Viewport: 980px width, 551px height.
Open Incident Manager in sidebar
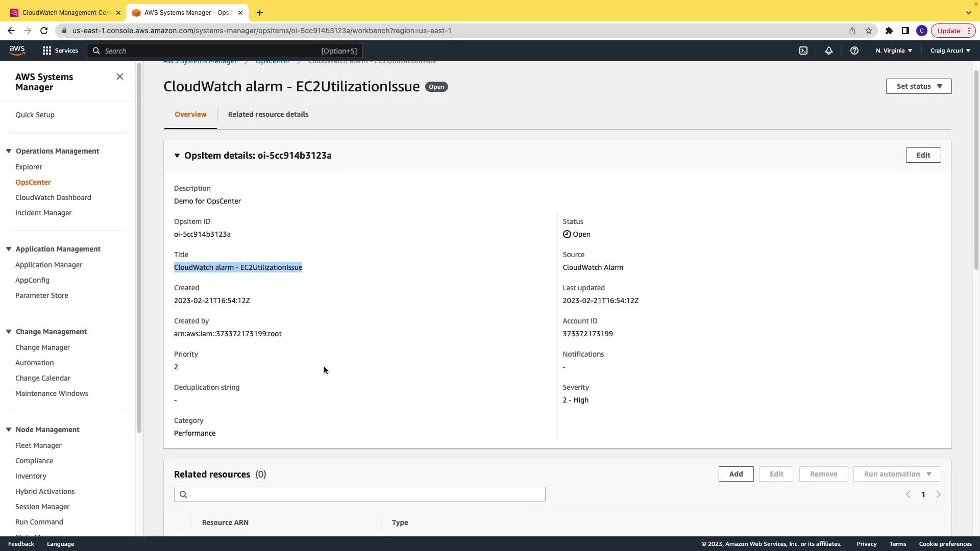[43, 213]
